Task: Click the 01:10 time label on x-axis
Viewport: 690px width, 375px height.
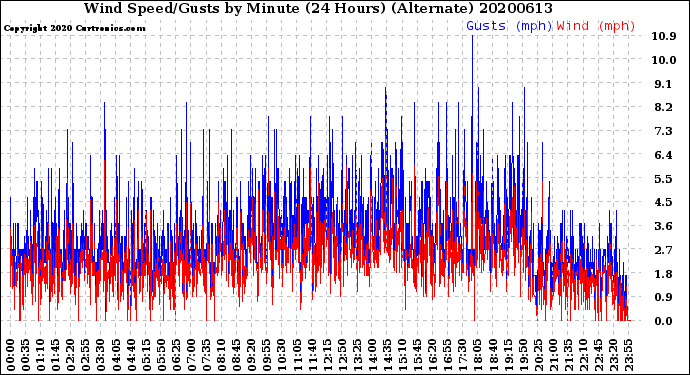Action: click(x=41, y=355)
